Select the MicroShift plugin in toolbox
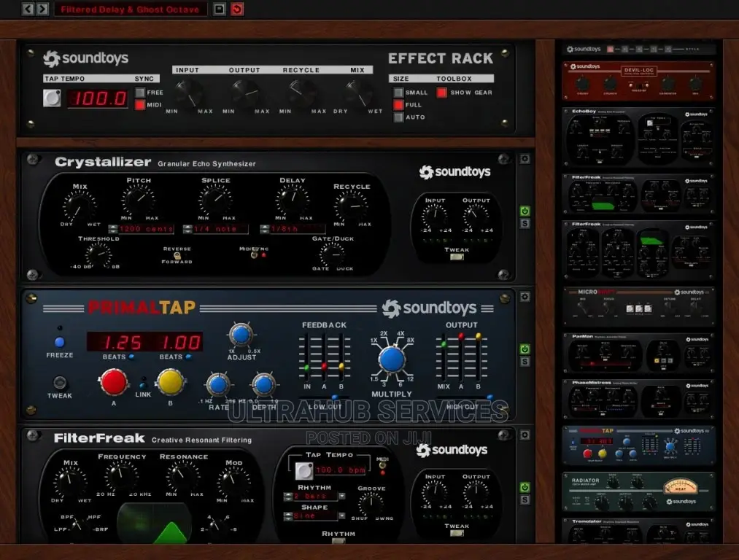 tap(638, 306)
